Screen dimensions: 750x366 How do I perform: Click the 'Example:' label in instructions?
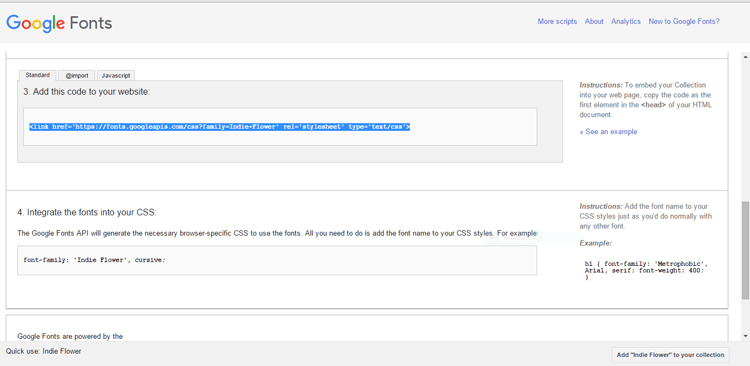click(x=596, y=243)
